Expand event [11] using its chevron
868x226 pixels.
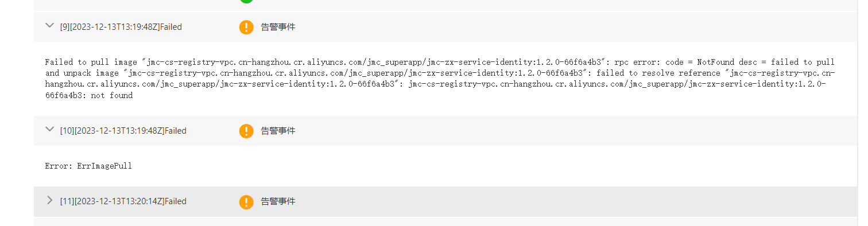coord(49,200)
